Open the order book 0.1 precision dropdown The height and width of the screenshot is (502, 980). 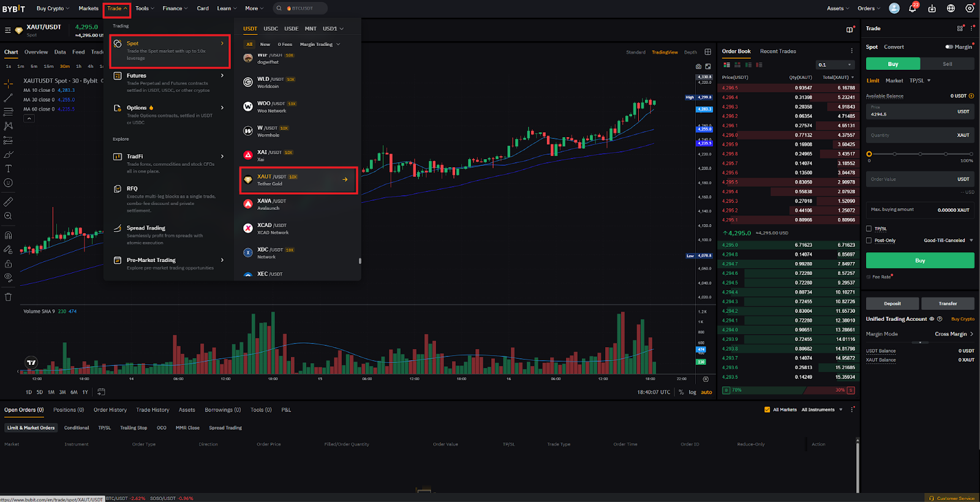835,65
